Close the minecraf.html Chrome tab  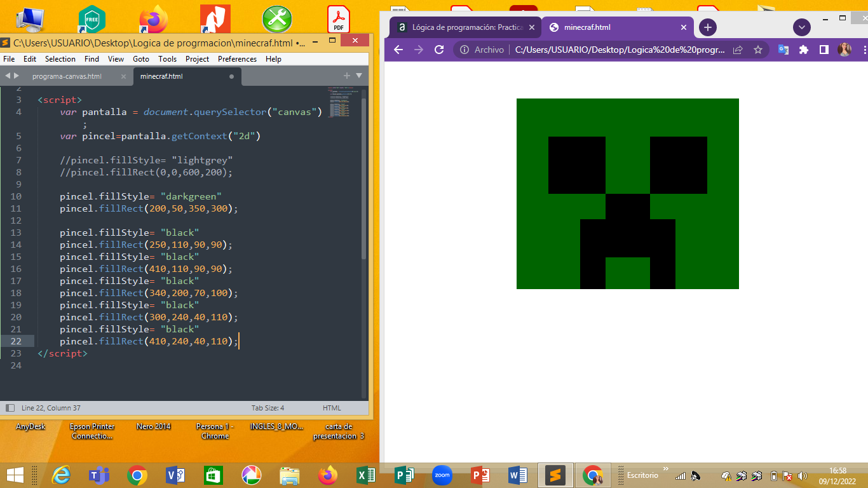684,27
